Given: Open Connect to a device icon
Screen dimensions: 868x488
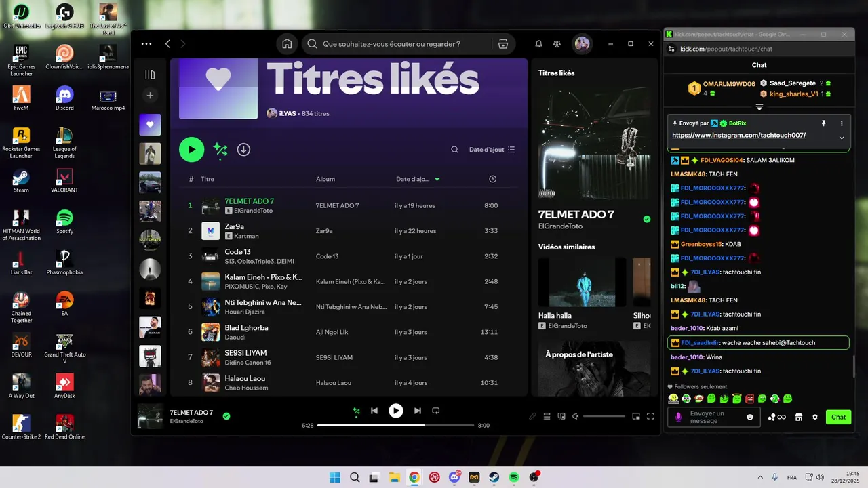Looking at the screenshot, I should pos(561,416).
